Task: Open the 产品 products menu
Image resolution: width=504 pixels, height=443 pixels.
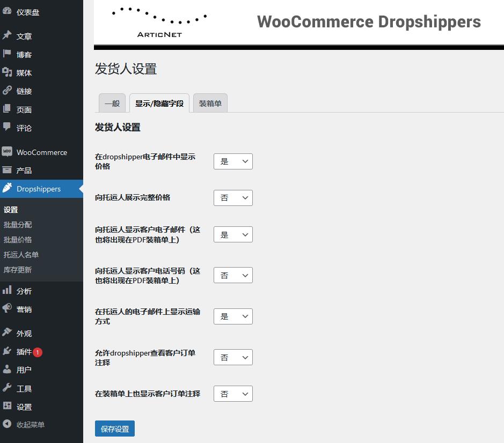Action: (x=41, y=171)
